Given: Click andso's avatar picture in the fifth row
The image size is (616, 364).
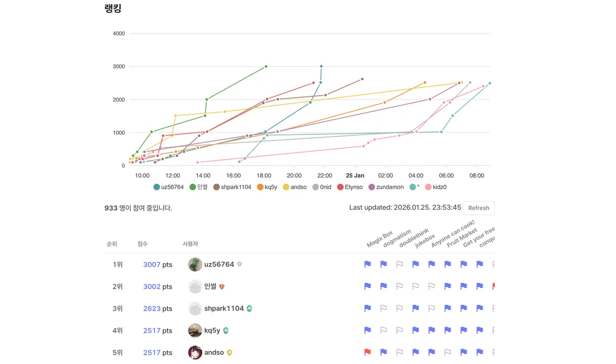Looking at the screenshot, I should (x=195, y=353).
